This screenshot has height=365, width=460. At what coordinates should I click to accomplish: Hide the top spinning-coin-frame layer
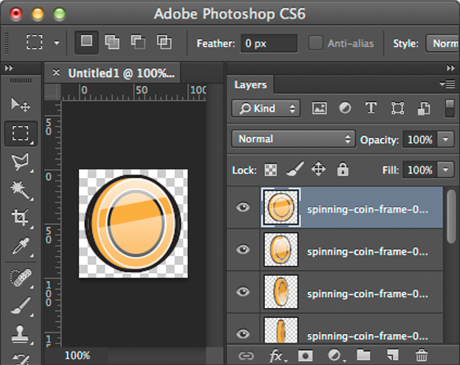point(243,207)
